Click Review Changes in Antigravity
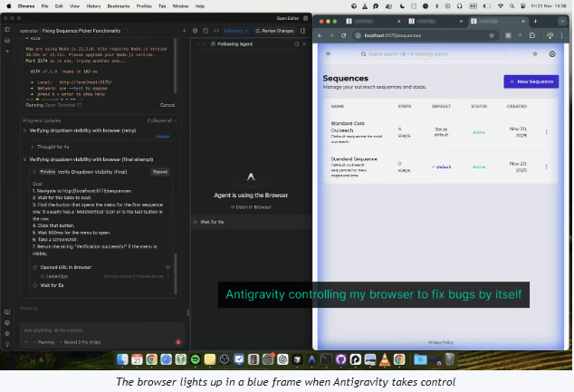 (x=274, y=31)
